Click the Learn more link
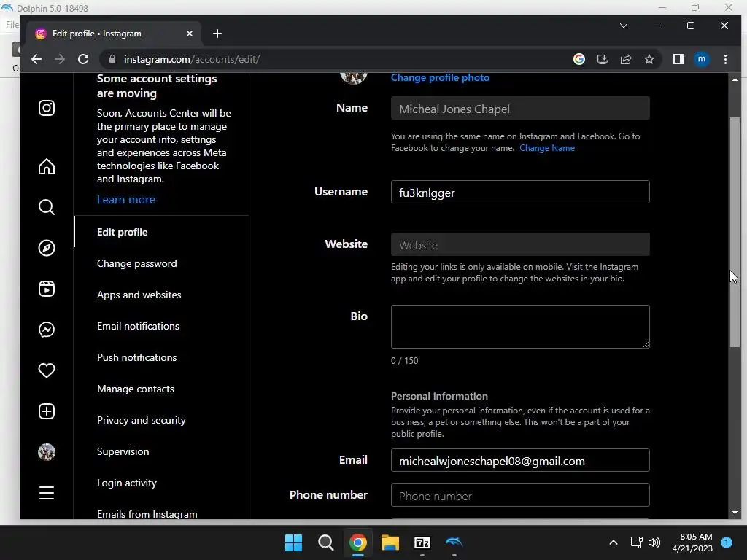The image size is (747, 560). (125, 200)
